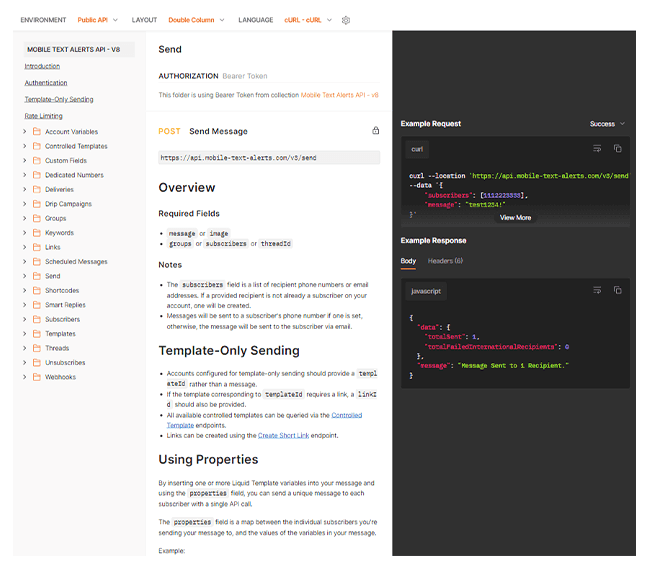Open the Layout Double Column dropdown
The width and height of the screenshot is (649, 569).
pyautogui.click(x=196, y=20)
